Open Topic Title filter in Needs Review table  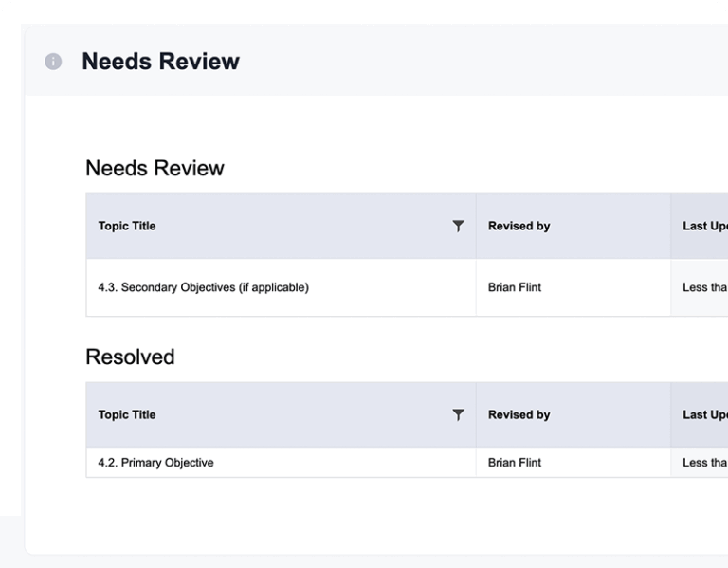[459, 227]
